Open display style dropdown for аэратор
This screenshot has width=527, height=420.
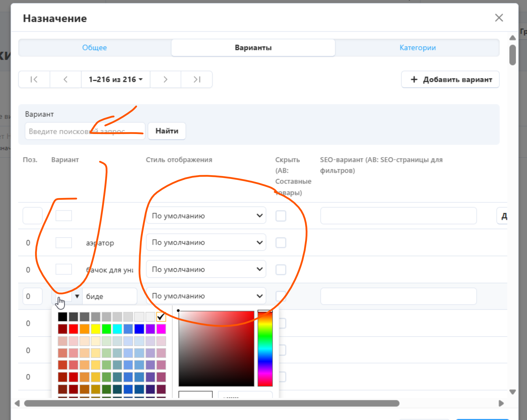tap(206, 242)
